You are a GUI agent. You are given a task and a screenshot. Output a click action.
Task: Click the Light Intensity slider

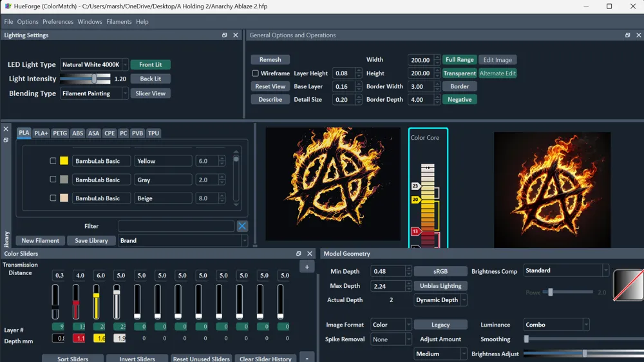[86, 79]
